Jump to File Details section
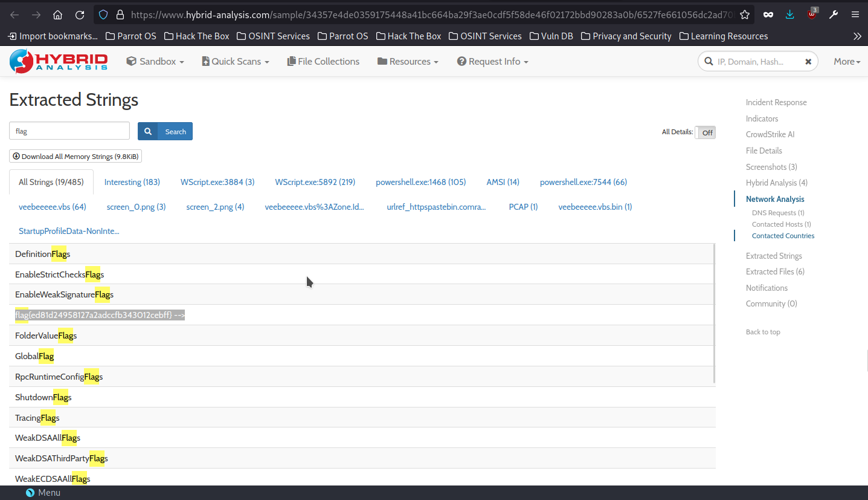This screenshot has width=868, height=500. click(764, 151)
